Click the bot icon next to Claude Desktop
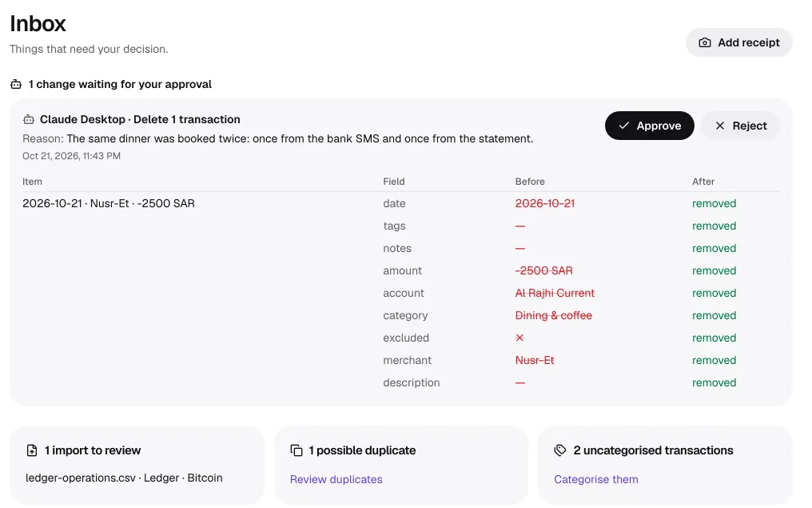 coord(29,120)
